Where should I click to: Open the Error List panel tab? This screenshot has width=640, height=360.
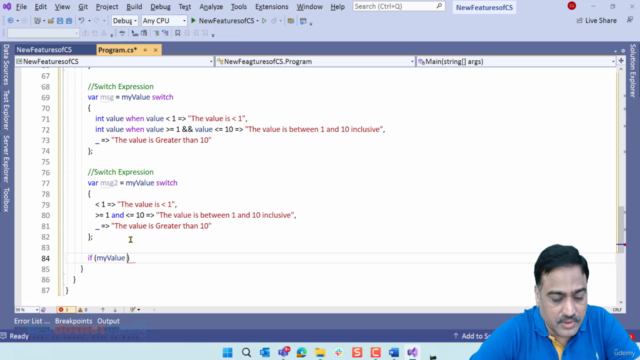coord(31,321)
